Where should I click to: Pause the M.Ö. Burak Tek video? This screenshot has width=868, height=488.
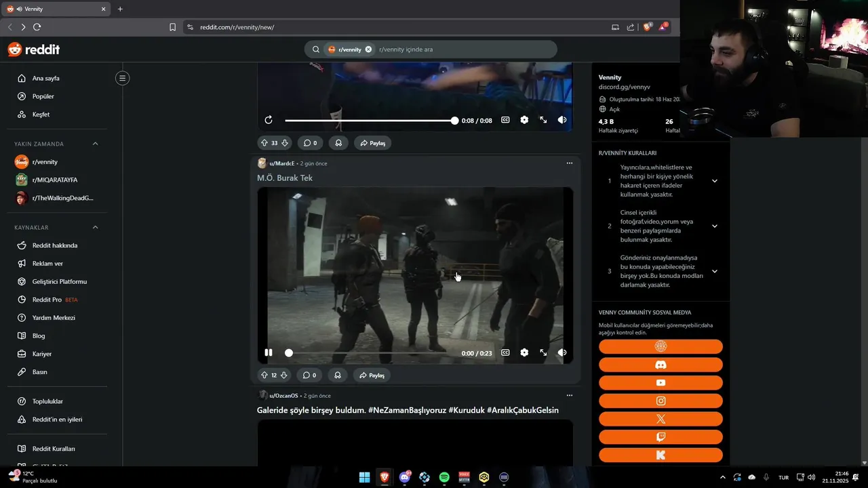pos(269,352)
